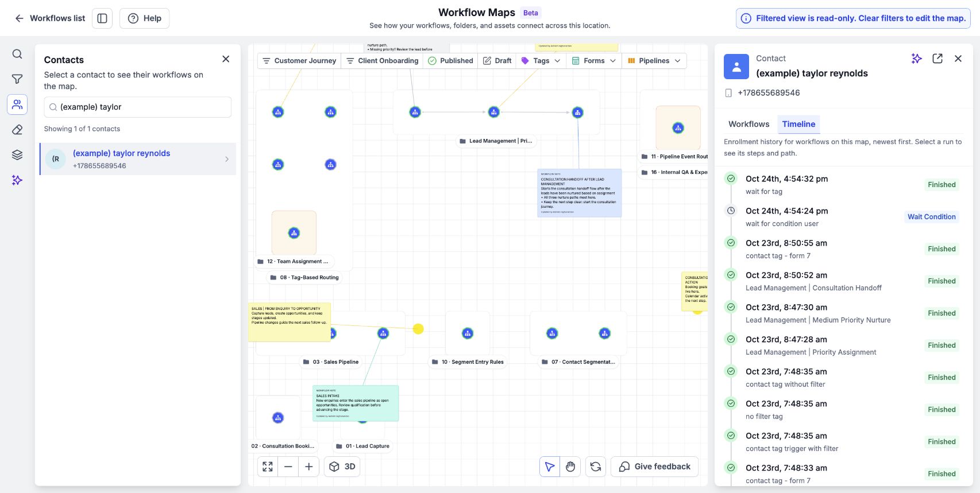Open the search tool in left sidebar
Image resolution: width=980 pixels, height=493 pixels.
click(x=17, y=54)
